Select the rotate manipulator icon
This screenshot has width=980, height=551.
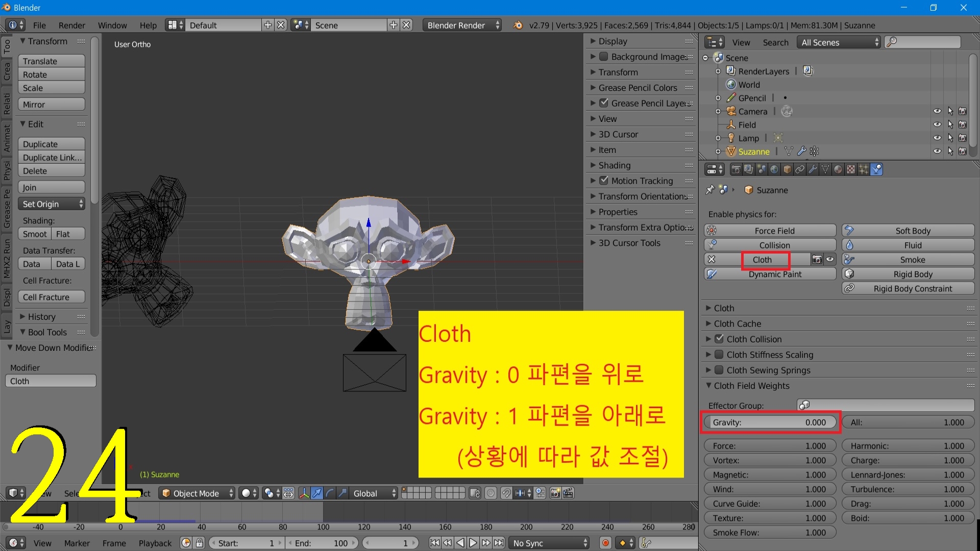pos(330,493)
